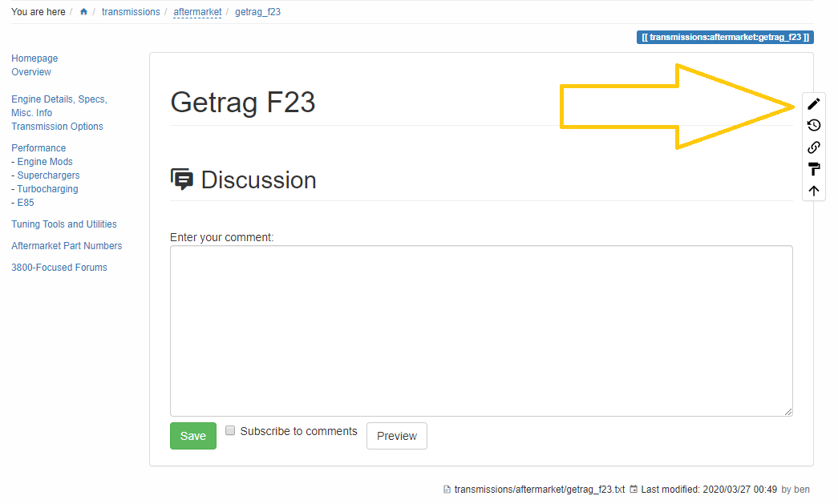The width and height of the screenshot is (838, 504).
Task: Click the green Save button
Action: click(x=193, y=436)
